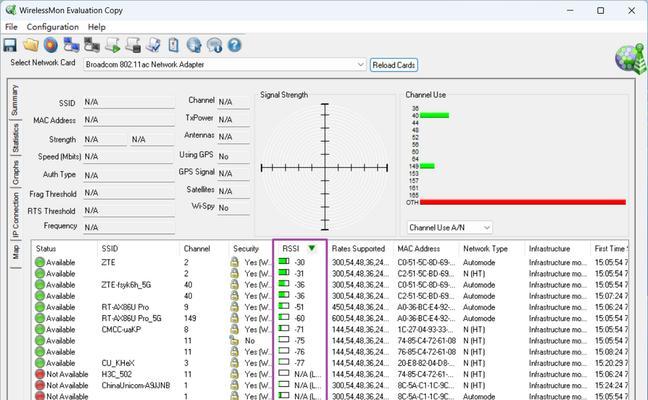Open the File menu
The image size is (648, 400).
tap(11, 27)
